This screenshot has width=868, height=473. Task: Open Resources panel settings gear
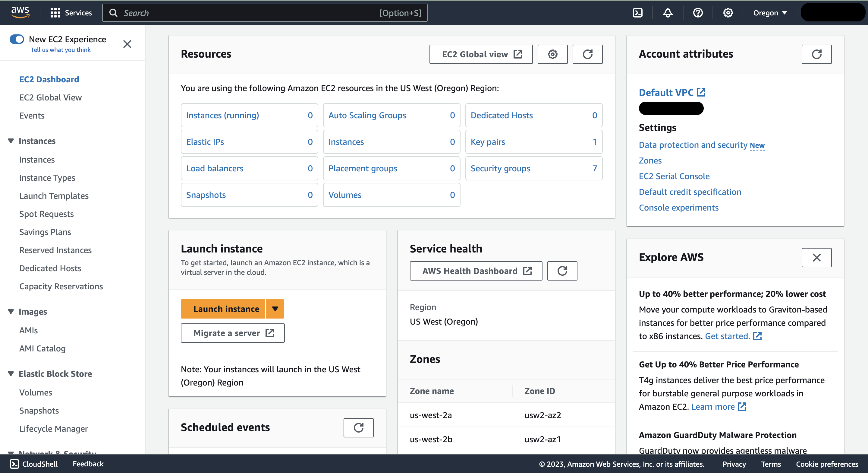pos(553,54)
